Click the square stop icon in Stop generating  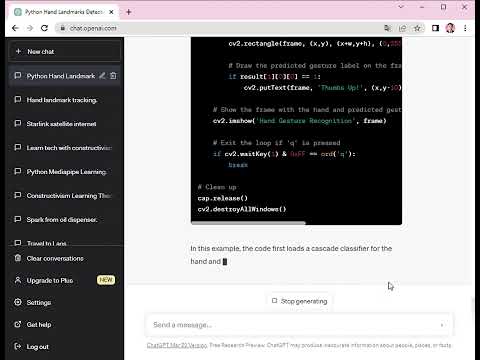274,301
